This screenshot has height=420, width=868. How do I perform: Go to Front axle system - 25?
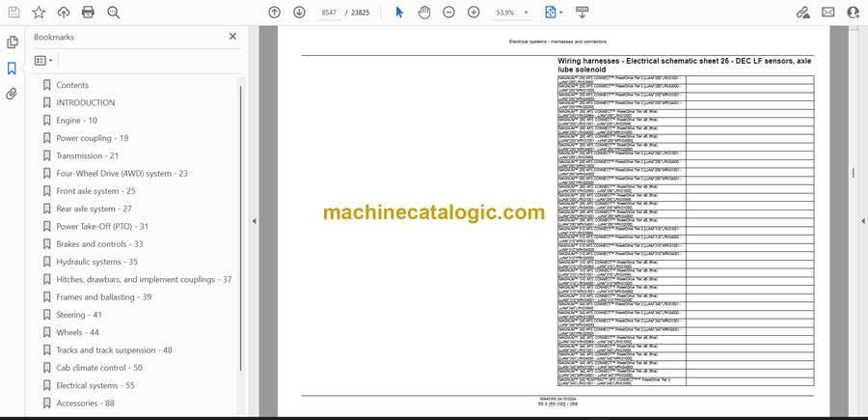tap(96, 191)
